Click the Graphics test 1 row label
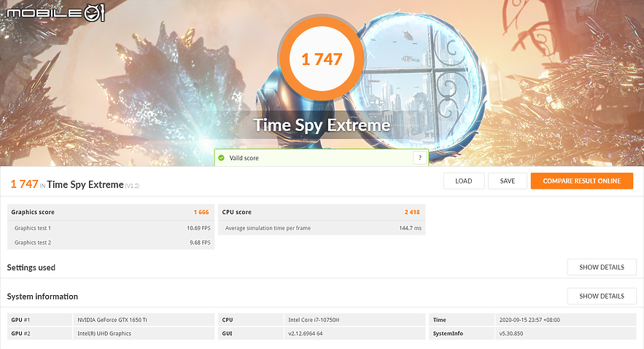This screenshot has height=349, width=644. point(32,228)
